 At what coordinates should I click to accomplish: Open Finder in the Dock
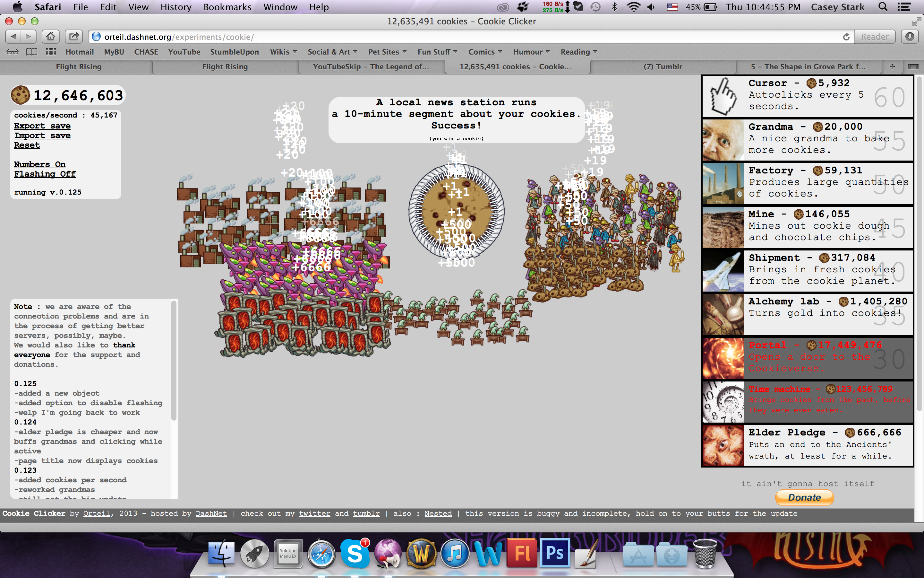pyautogui.click(x=221, y=553)
